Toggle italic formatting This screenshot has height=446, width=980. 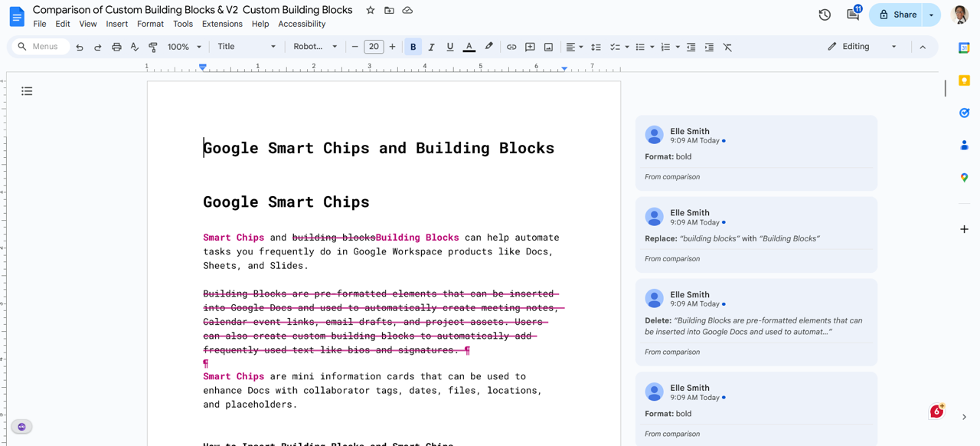tap(431, 47)
